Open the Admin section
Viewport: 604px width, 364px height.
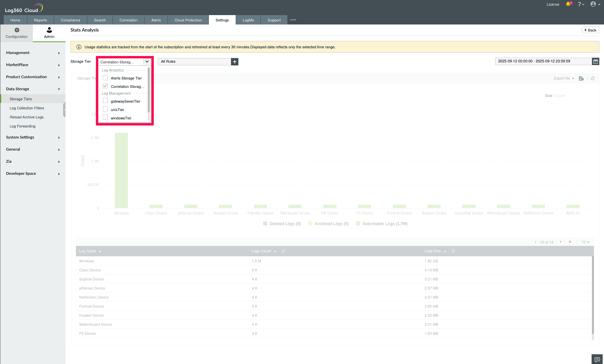pyautogui.click(x=49, y=33)
